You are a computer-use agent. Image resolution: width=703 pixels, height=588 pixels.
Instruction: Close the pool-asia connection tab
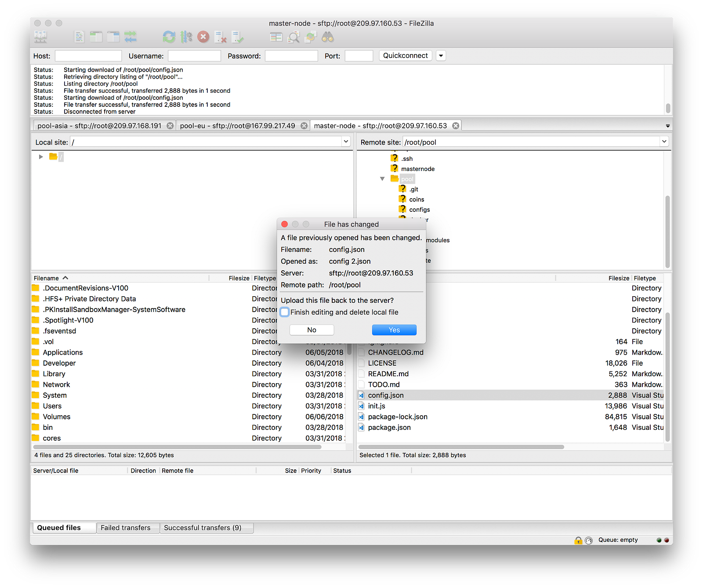point(170,126)
